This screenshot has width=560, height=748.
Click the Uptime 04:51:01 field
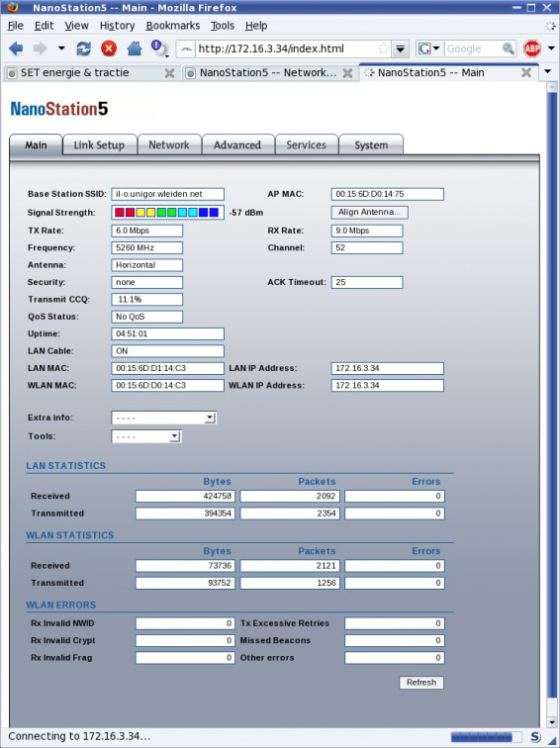pyautogui.click(x=167, y=334)
